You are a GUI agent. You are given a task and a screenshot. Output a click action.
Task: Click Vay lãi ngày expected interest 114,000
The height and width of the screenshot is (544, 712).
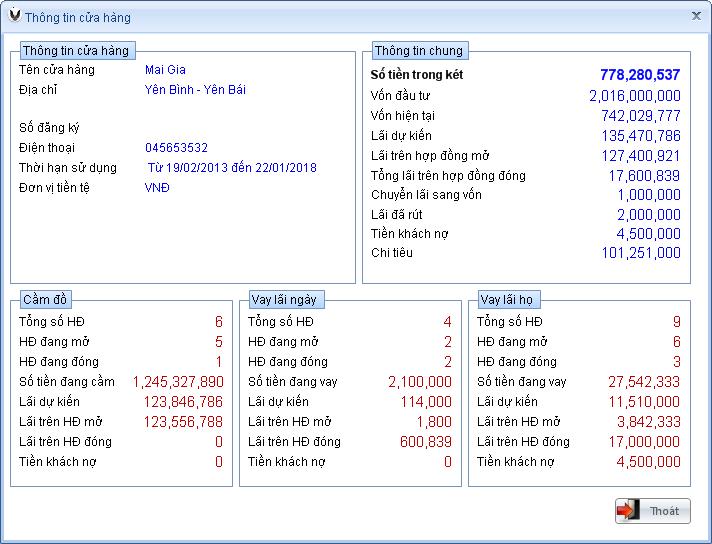(426, 401)
